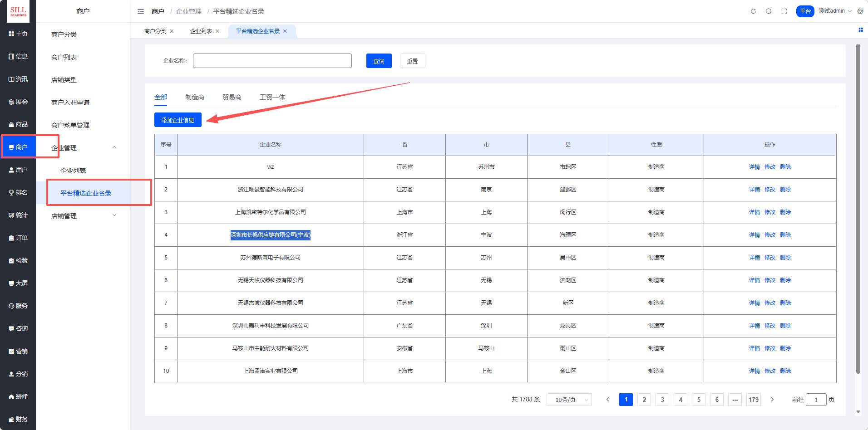Click the 添加企业信息 button
The image size is (868, 430).
click(178, 120)
